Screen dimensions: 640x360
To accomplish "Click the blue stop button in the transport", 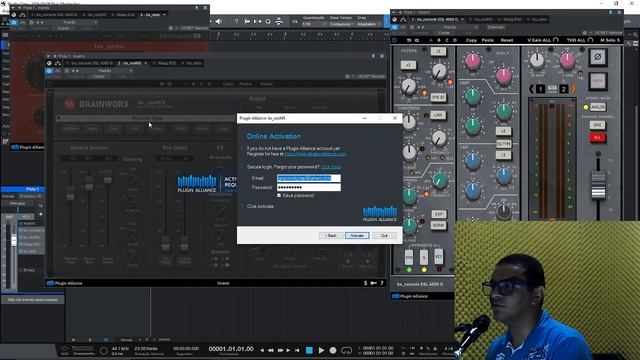I will pos(309,350).
